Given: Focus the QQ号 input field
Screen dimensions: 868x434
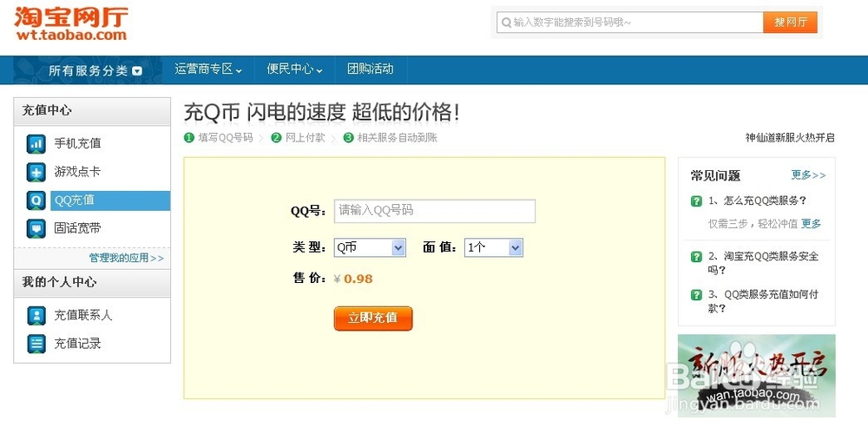Looking at the screenshot, I should (435, 211).
